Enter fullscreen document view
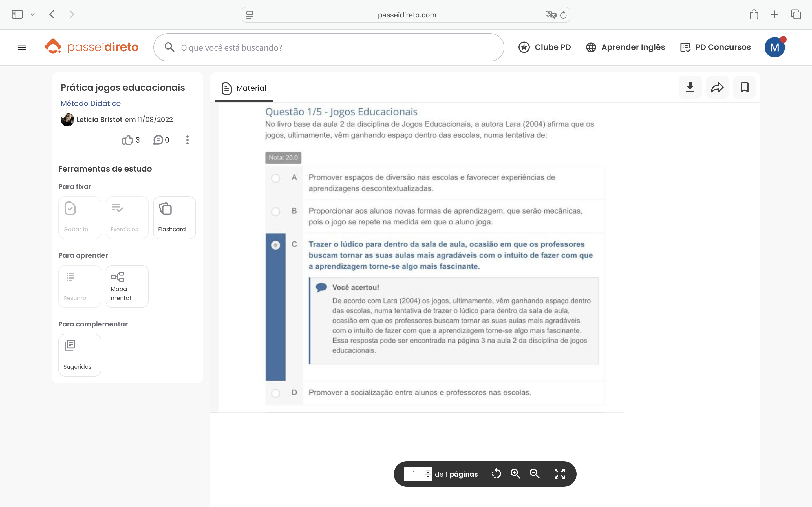This screenshot has height=507, width=812. click(x=559, y=474)
